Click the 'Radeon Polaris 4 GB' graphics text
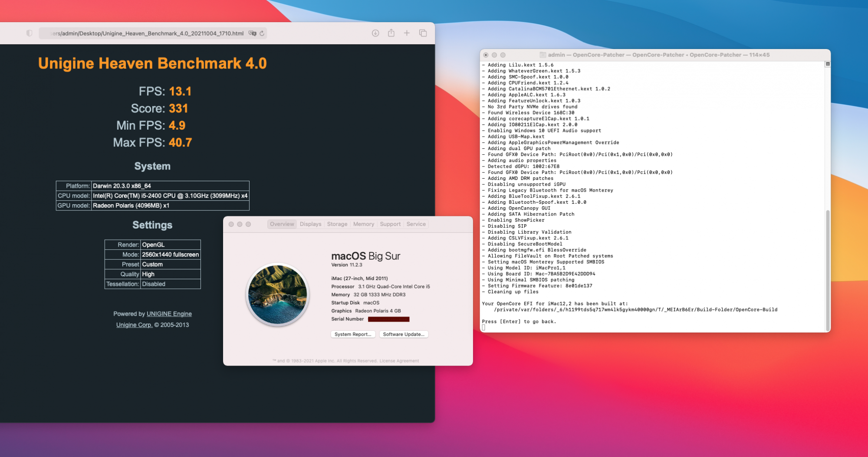Image resolution: width=868 pixels, height=457 pixels. pos(378,311)
